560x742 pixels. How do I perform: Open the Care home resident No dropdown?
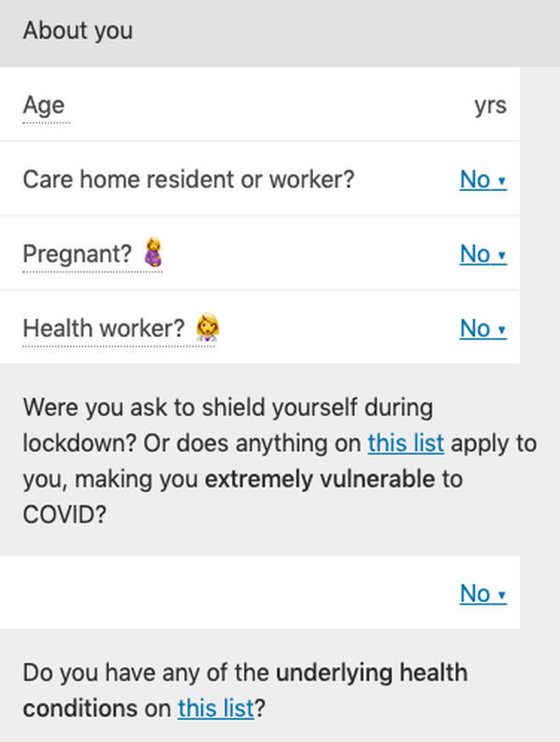click(483, 180)
